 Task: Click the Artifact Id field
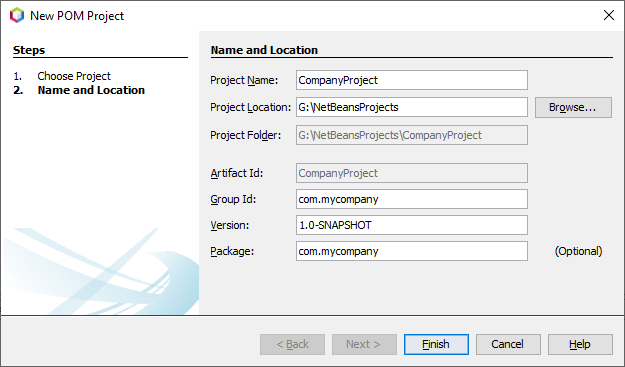412,173
